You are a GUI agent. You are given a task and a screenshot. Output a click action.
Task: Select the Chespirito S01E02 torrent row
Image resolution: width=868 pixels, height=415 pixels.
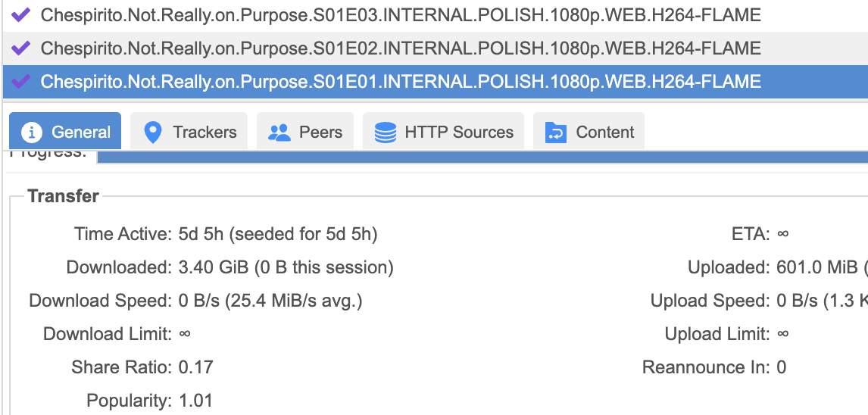click(x=400, y=48)
